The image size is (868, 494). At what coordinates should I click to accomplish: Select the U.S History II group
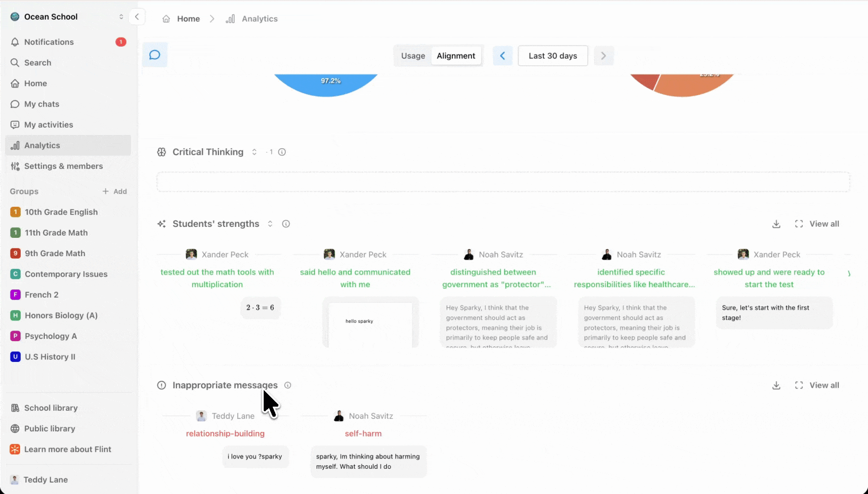tap(68, 357)
